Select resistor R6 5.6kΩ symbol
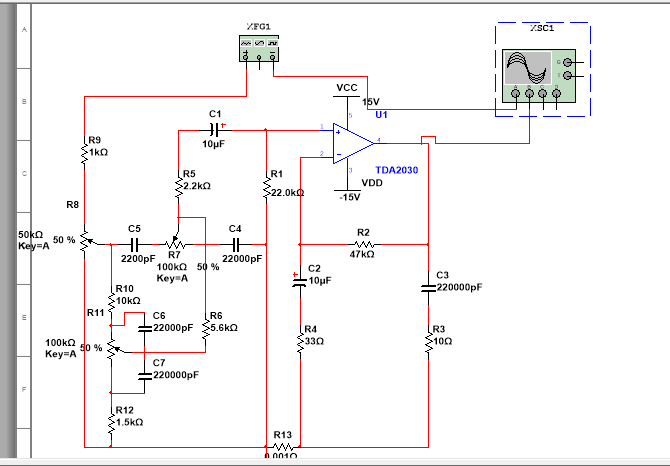This screenshot has width=670, height=466. [206, 329]
